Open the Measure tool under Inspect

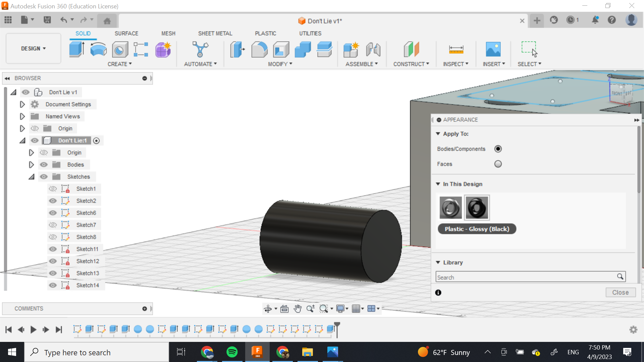(456, 50)
